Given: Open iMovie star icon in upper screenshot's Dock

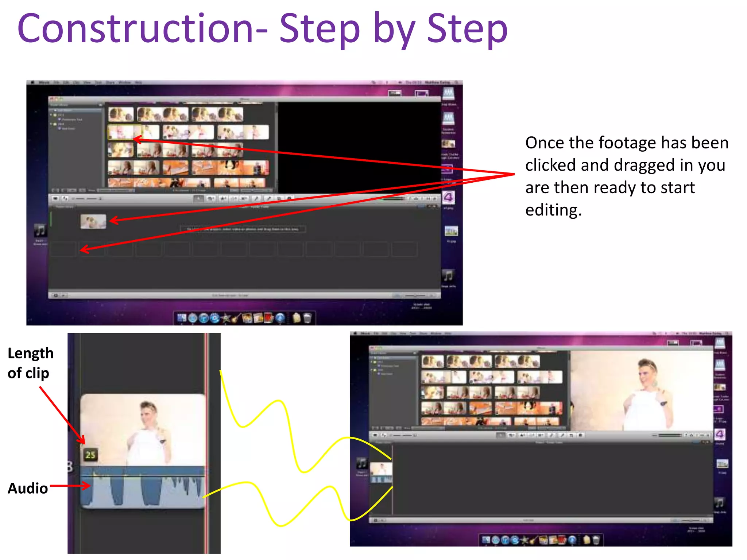Looking at the screenshot, I should (226, 318).
